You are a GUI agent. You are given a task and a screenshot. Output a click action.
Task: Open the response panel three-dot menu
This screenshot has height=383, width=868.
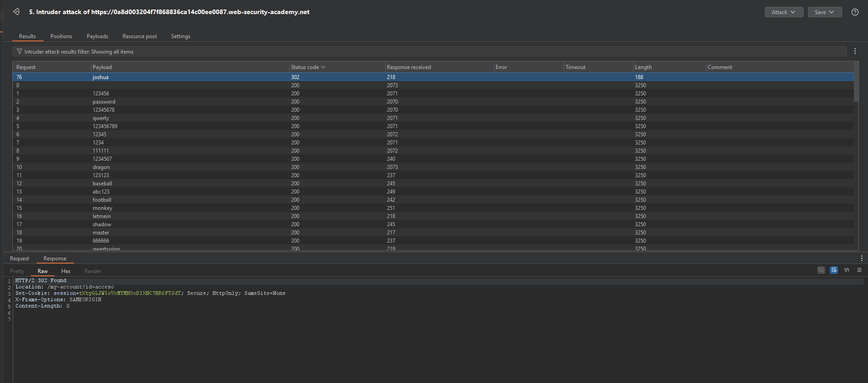(862, 259)
